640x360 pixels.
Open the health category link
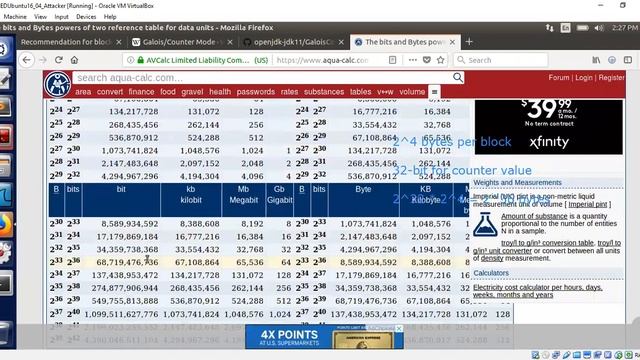(220, 92)
